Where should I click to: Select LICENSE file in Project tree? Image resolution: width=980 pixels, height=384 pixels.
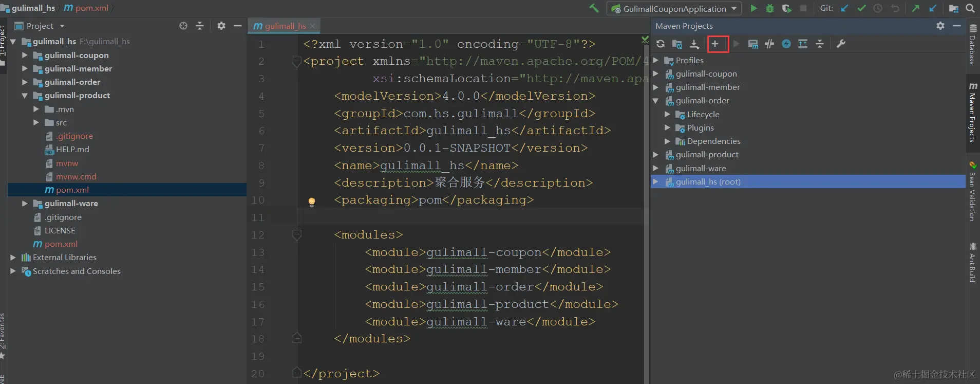(60, 230)
